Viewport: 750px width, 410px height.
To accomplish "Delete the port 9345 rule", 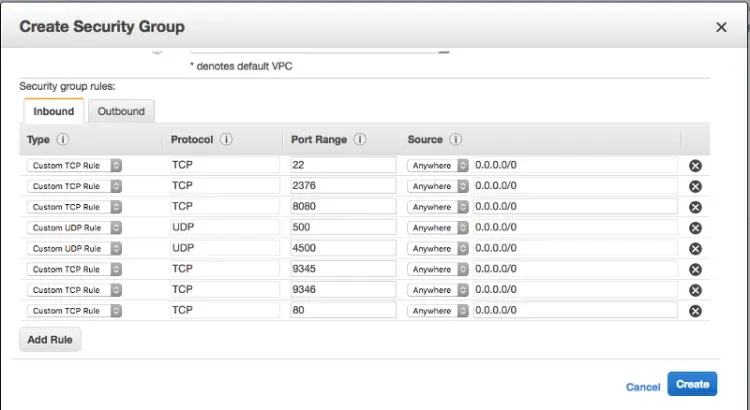I will (695, 270).
